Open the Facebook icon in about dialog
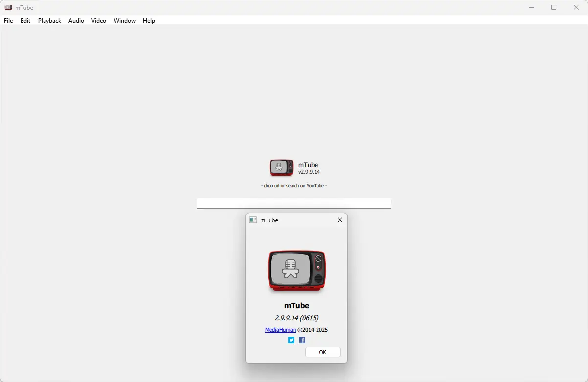 pos(302,340)
